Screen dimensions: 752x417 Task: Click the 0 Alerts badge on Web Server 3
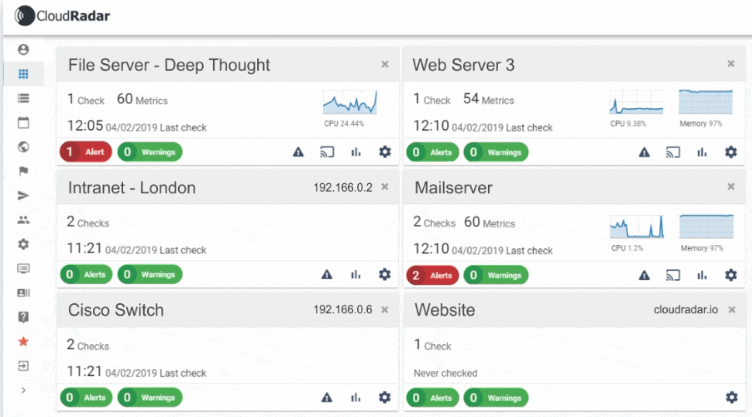point(433,153)
